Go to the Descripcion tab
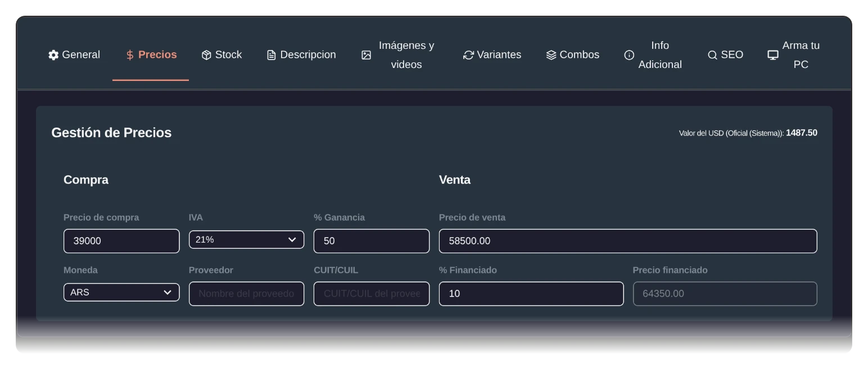 (301, 55)
